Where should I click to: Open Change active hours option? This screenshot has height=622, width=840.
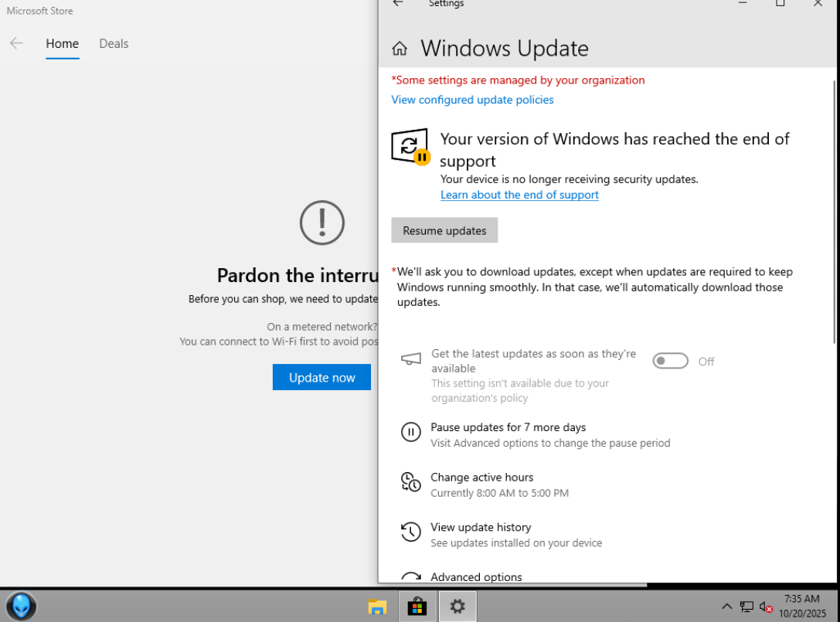click(x=485, y=484)
